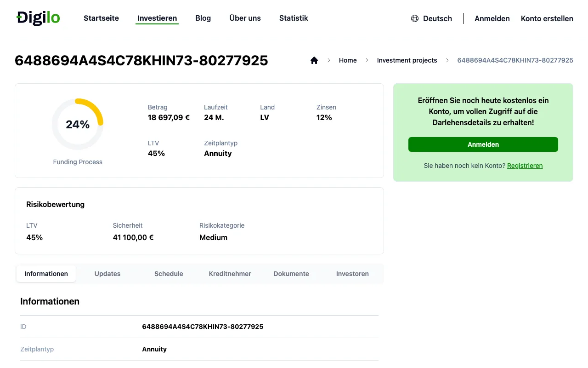The width and height of the screenshot is (588, 368).
Task: Open the Kreditnehmer tab
Action: tap(230, 274)
